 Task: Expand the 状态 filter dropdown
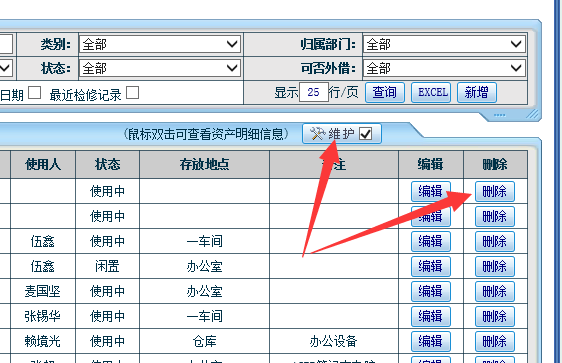160,68
